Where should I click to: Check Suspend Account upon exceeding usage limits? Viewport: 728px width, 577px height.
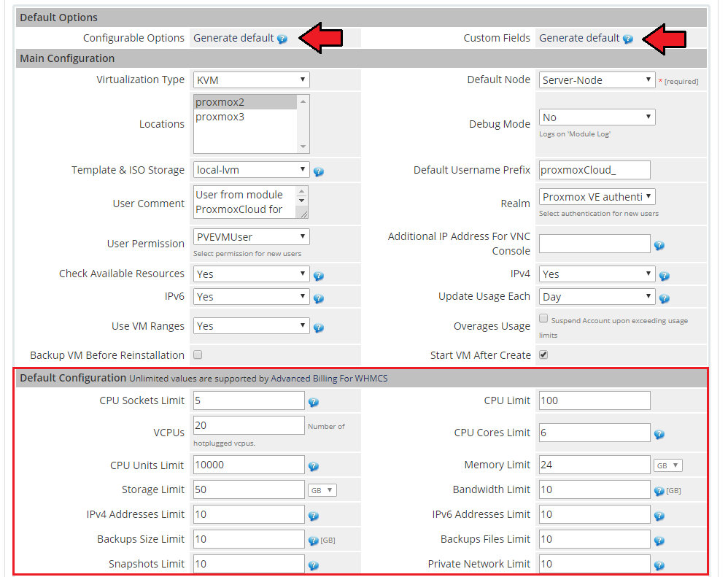[x=543, y=319]
